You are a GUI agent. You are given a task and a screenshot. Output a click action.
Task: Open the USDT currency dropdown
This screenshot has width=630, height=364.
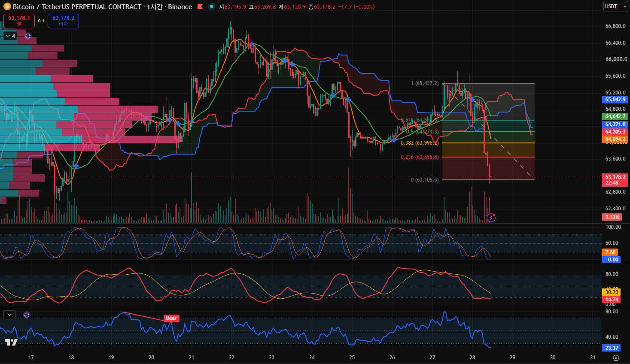(x=615, y=6)
